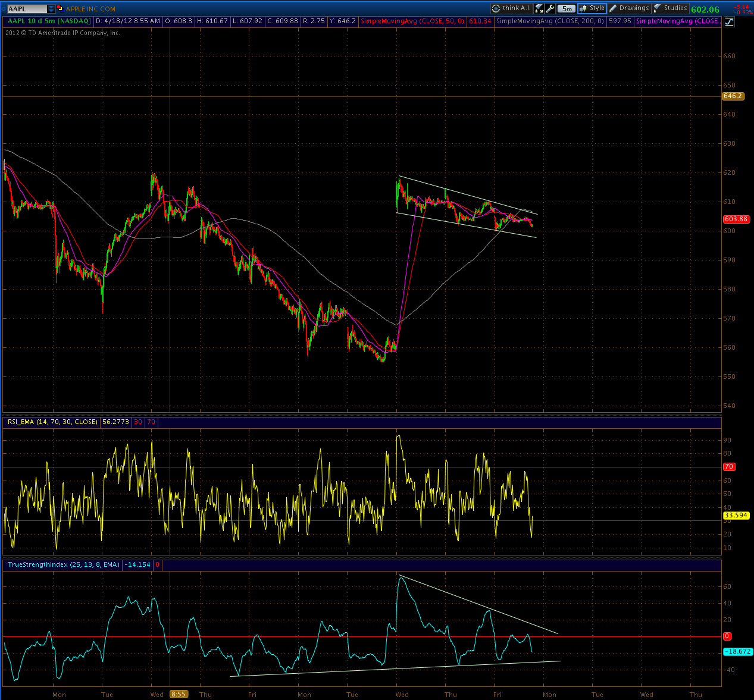Click the R: 2.75 range field
Viewport: 754px width, 700px height.
314,21
